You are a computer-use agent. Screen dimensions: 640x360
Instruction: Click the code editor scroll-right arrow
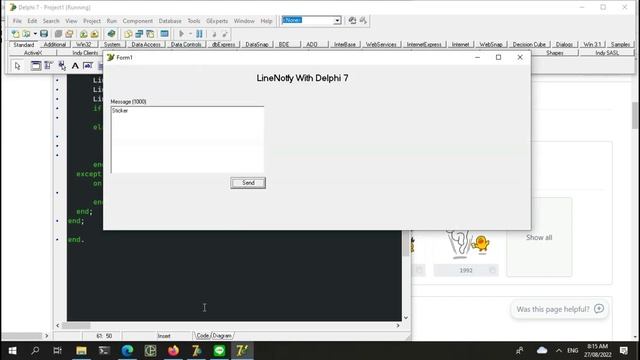coord(398,326)
